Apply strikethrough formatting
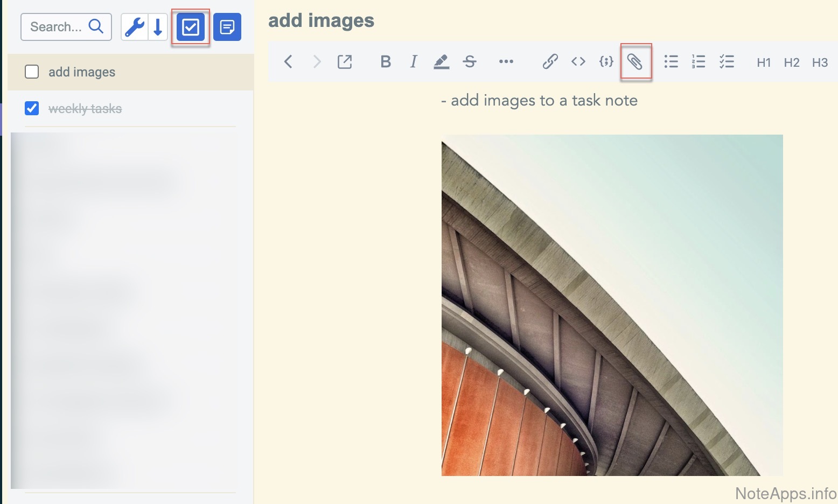The width and height of the screenshot is (838, 504). [x=470, y=62]
